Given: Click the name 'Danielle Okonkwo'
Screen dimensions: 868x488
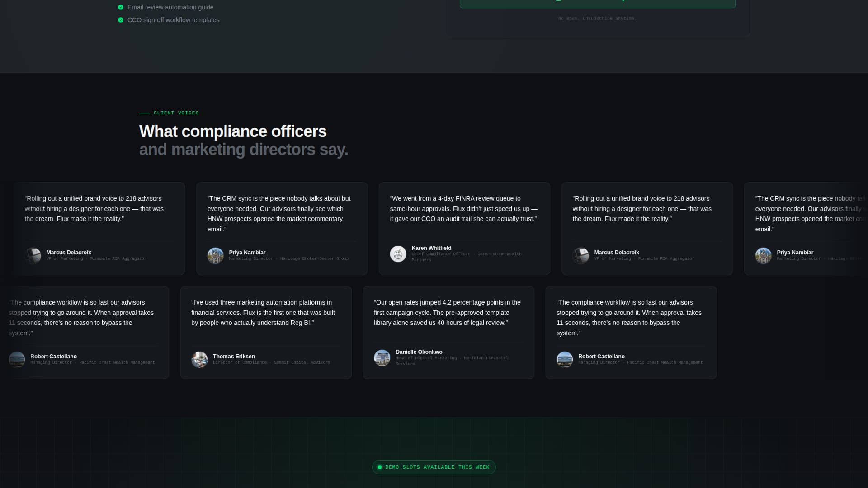Looking at the screenshot, I should 419,352.
